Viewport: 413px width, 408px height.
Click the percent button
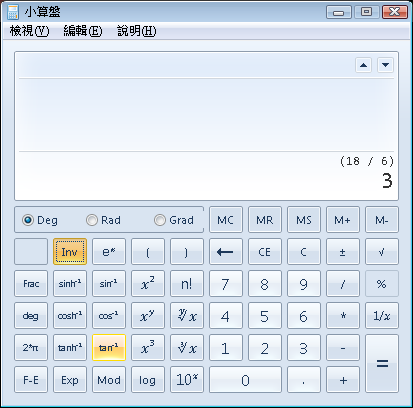point(382,284)
